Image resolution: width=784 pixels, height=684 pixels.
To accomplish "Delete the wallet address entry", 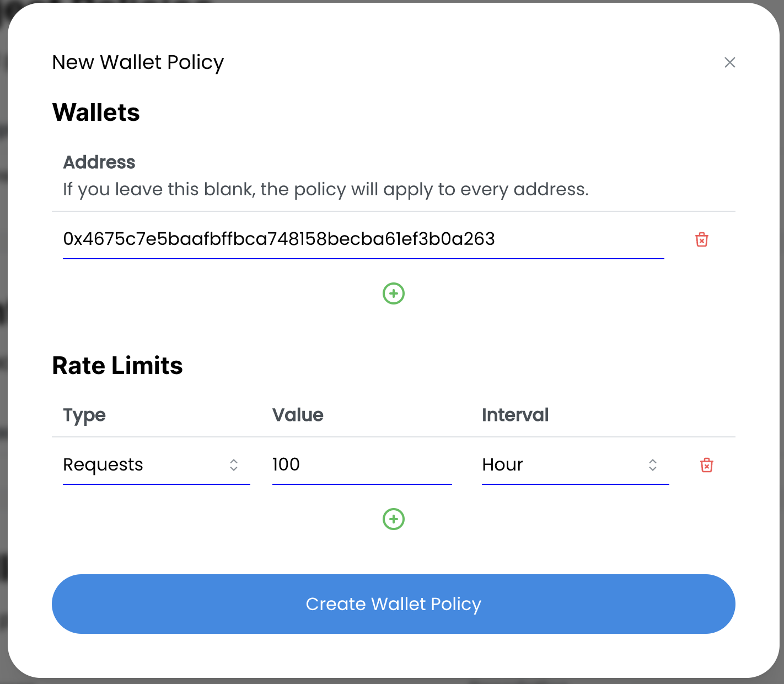I will tap(701, 239).
